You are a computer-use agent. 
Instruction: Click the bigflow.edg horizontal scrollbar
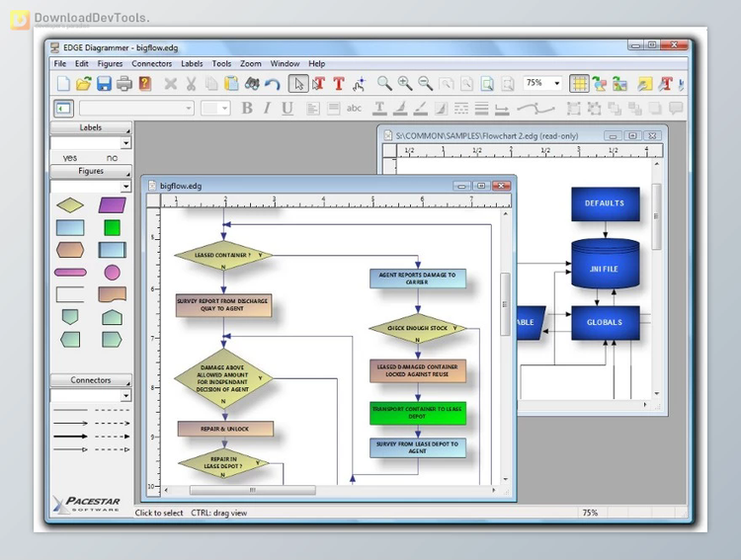(252, 490)
